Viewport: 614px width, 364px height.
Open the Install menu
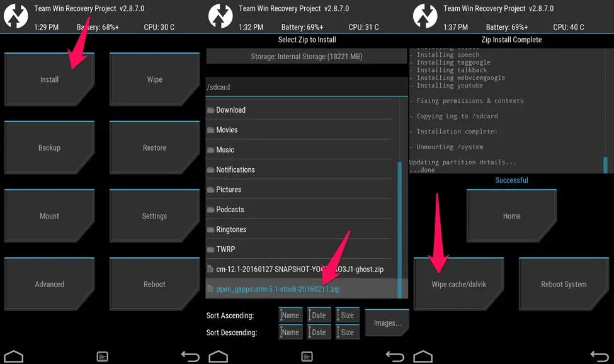[x=49, y=79]
